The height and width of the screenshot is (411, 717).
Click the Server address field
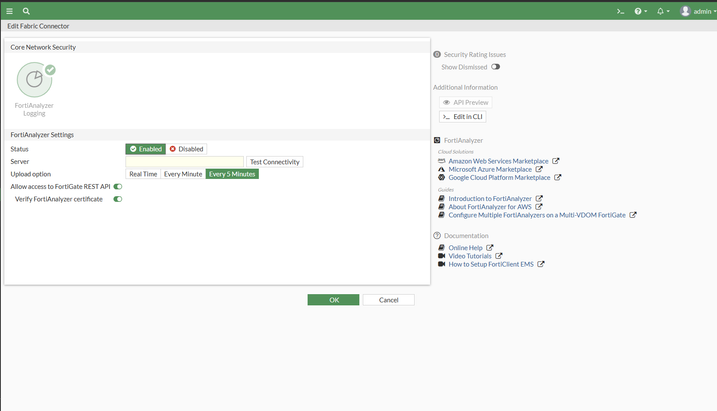coord(185,162)
